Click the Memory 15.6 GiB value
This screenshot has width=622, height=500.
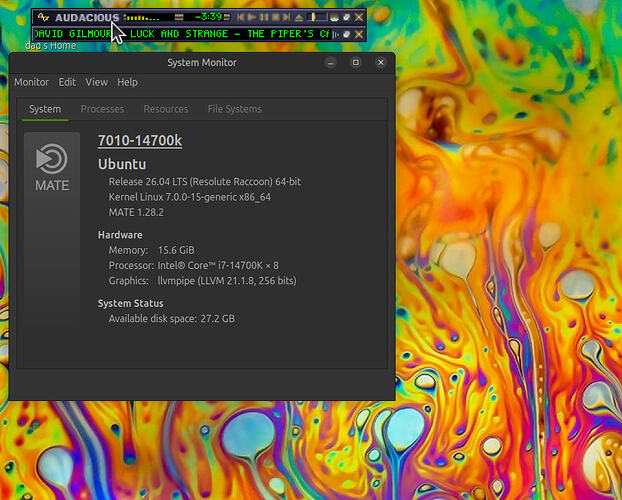176,250
